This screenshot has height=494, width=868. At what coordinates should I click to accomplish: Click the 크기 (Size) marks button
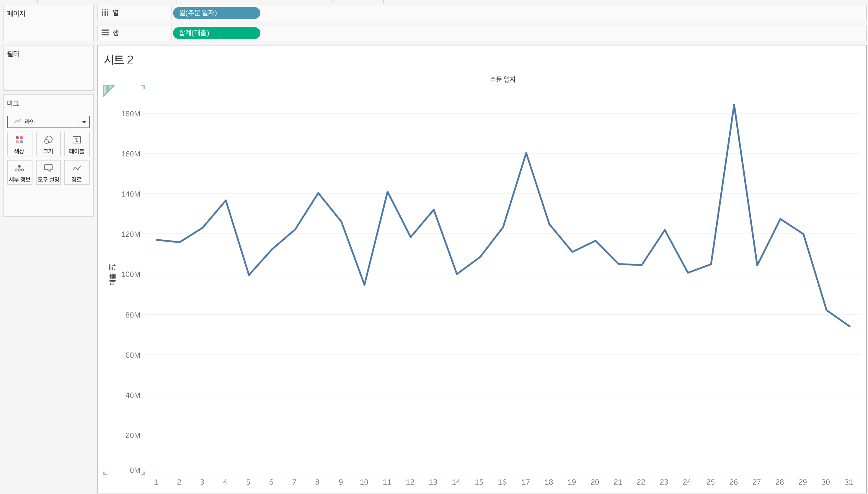[48, 144]
